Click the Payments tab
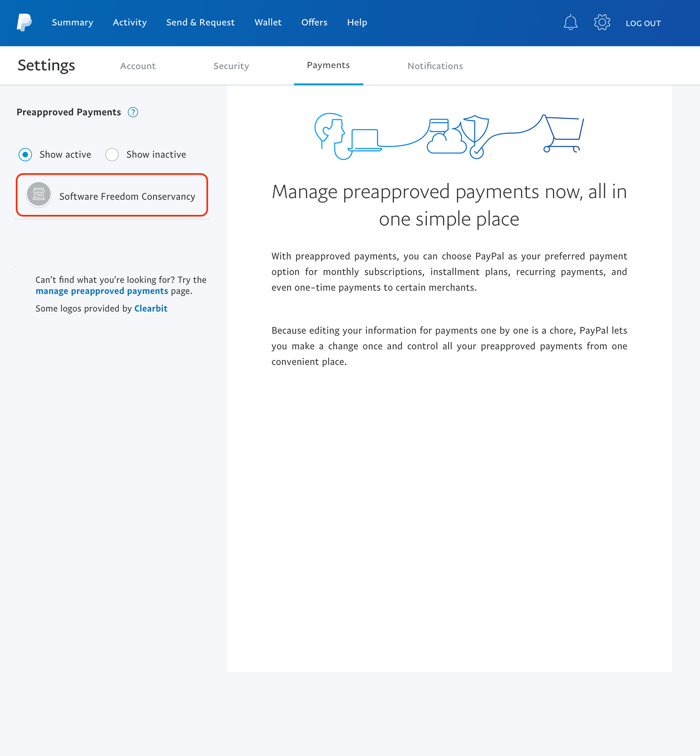700x756 pixels. (x=328, y=65)
